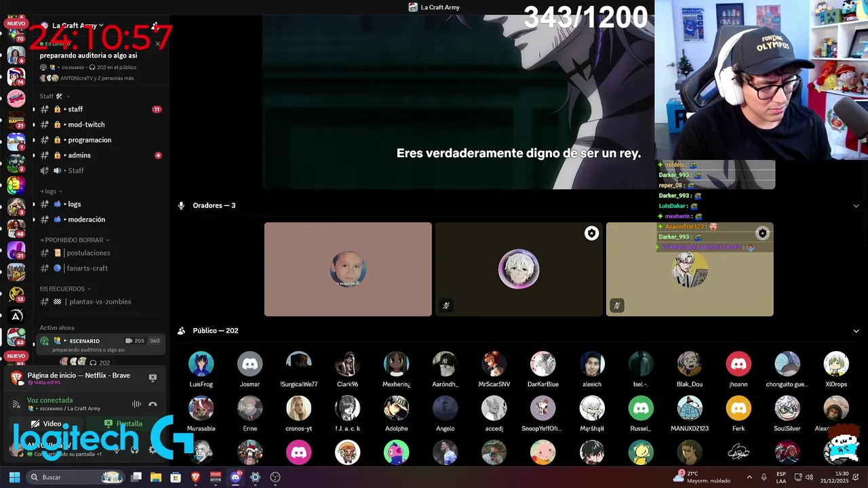
Task: Show hidden system tray icons
Action: (x=749, y=477)
